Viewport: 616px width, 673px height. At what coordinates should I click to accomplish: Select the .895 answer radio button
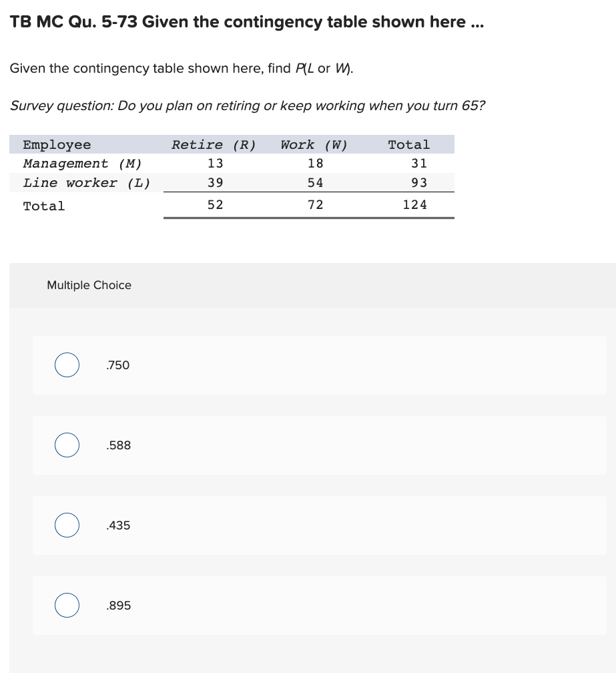pyautogui.click(x=66, y=605)
